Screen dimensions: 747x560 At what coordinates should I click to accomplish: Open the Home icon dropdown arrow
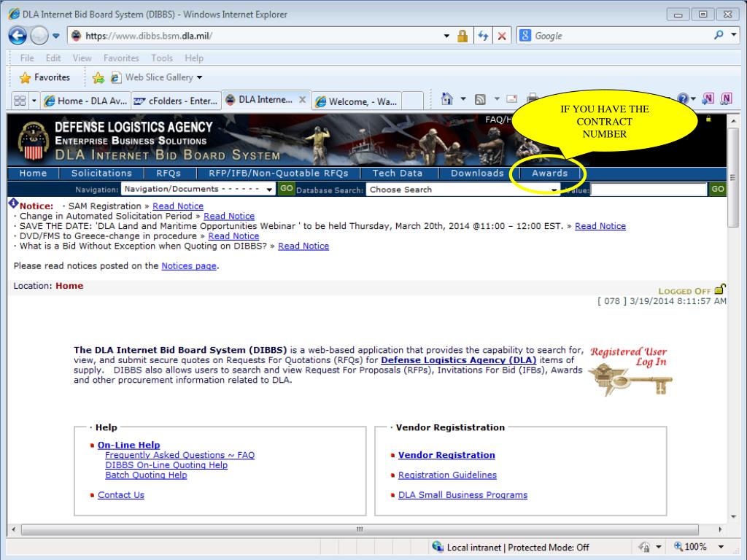click(x=463, y=99)
